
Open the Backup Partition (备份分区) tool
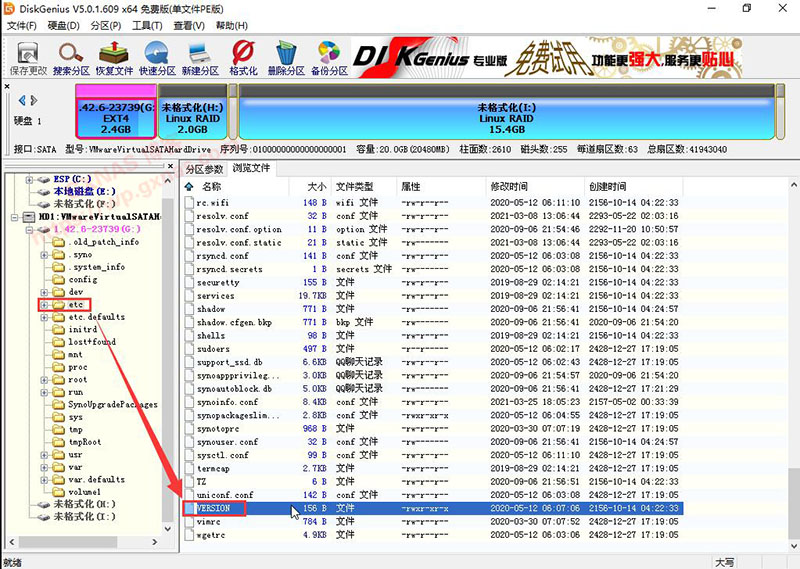(x=329, y=58)
